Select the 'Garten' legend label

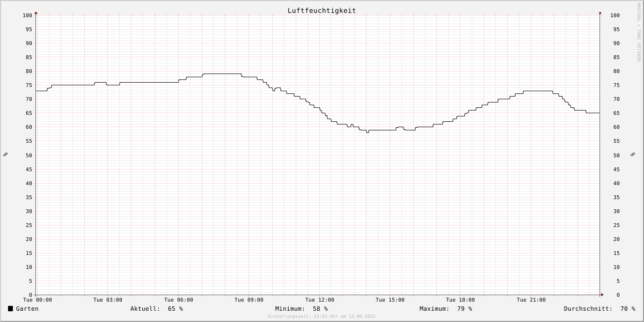pyautogui.click(x=27, y=309)
